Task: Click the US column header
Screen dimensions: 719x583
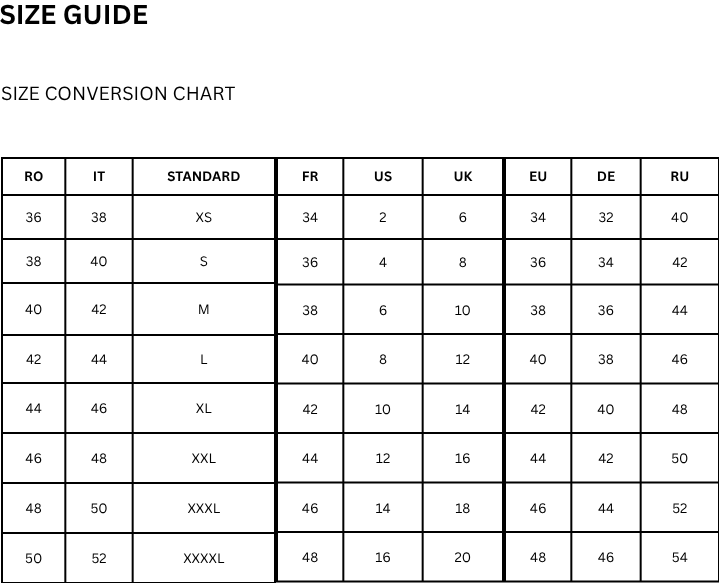Action: point(383,176)
